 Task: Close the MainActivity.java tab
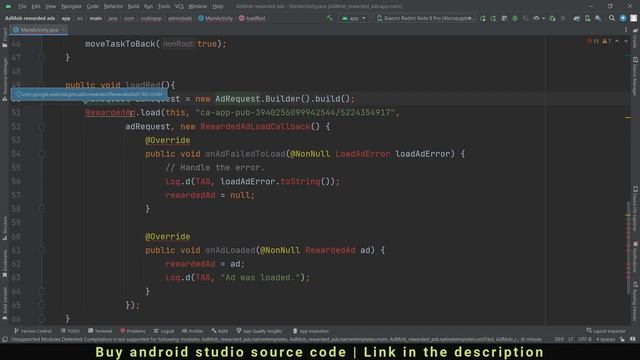tap(64, 30)
